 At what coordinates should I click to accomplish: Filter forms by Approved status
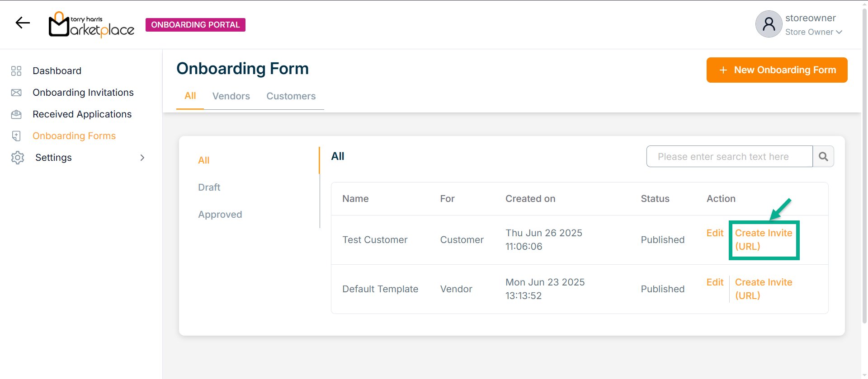coord(220,215)
